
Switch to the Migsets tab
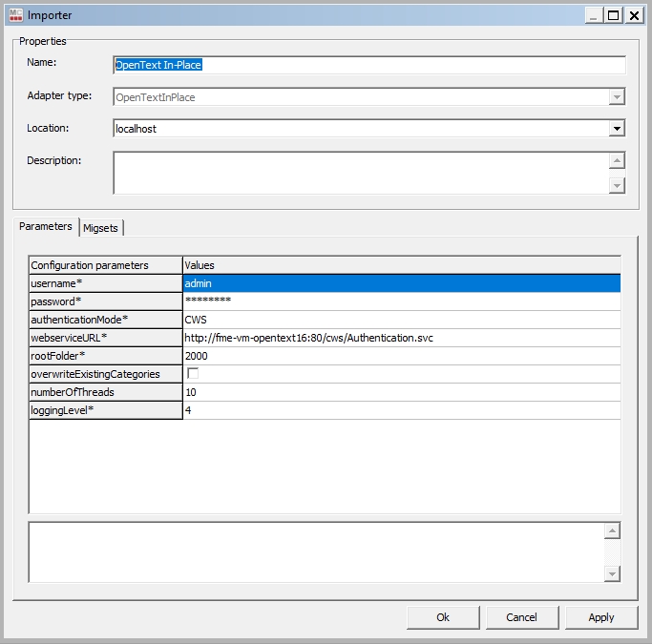click(100, 228)
